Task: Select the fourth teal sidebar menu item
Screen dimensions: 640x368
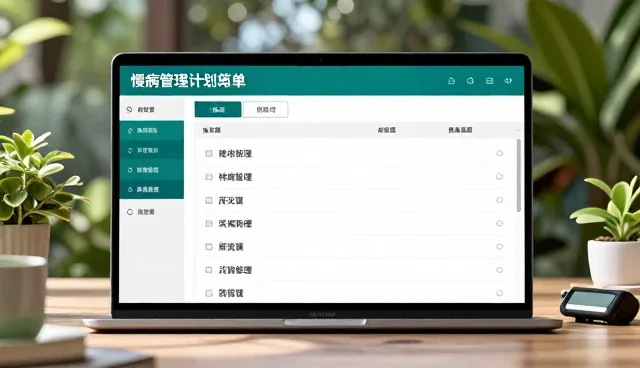Action: 152,189
